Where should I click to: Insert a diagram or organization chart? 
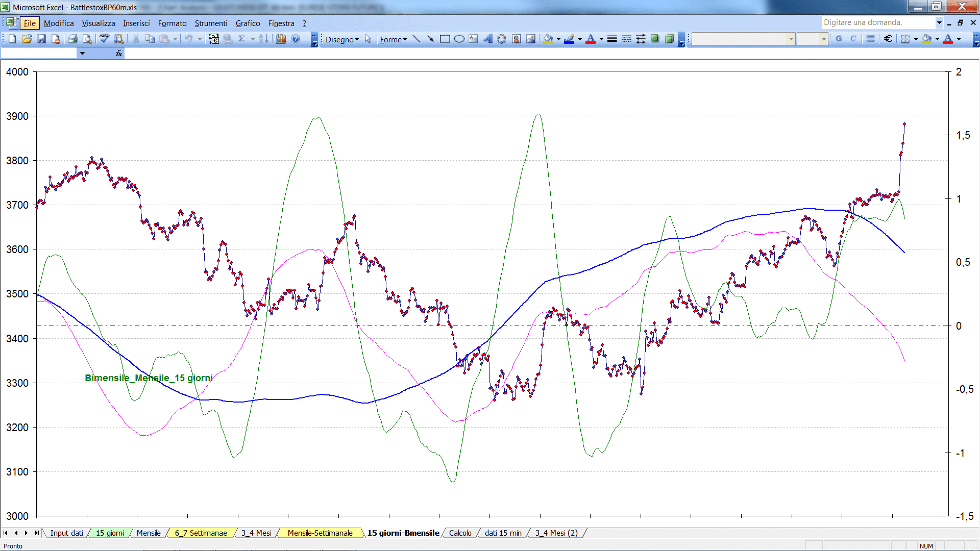click(502, 39)
